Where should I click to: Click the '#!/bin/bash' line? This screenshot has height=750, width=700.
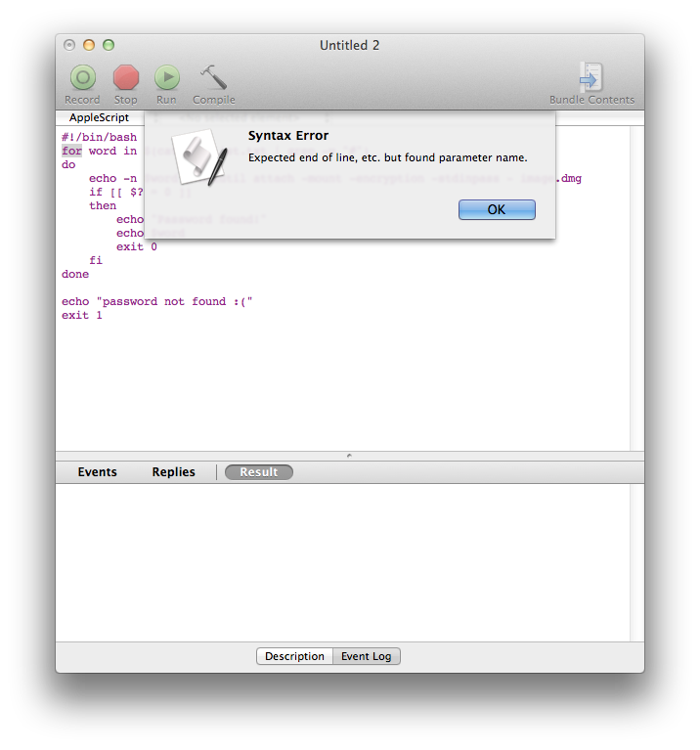[99, 137]
